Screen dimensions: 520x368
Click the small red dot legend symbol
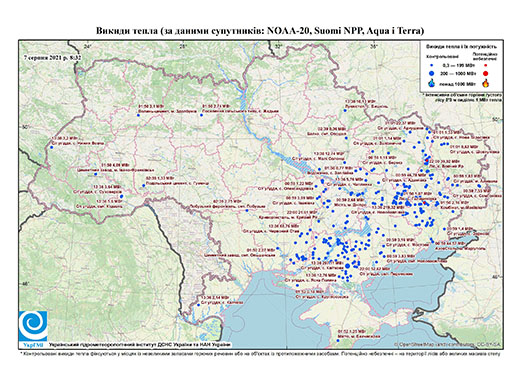coord(485,65)
